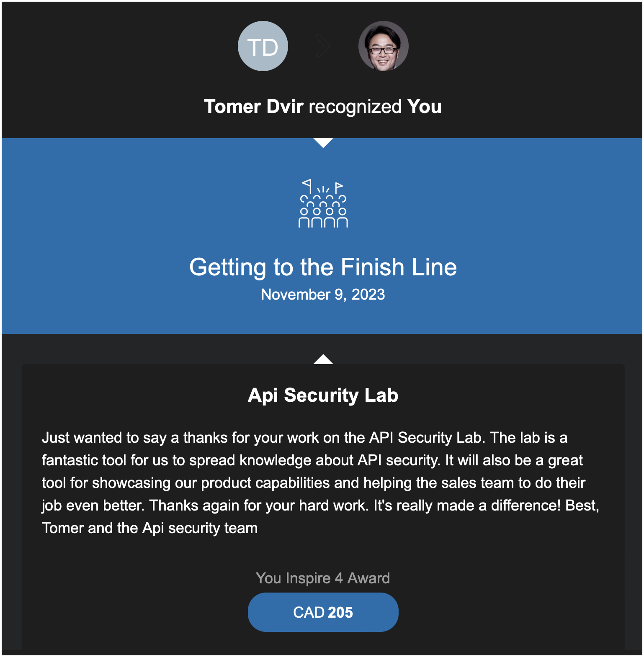Click the "fantastic tool for us" message line
644x657 pixels.
pos(312,460)
